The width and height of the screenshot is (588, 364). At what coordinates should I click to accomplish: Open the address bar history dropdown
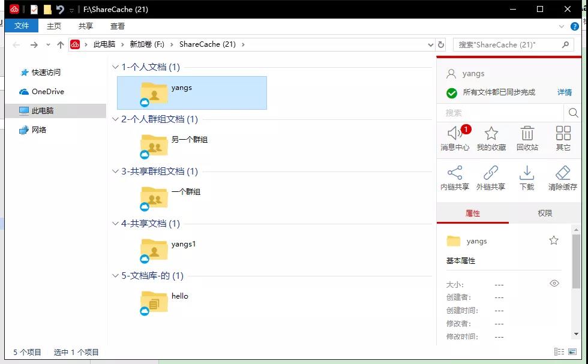[x=430, y=45]
